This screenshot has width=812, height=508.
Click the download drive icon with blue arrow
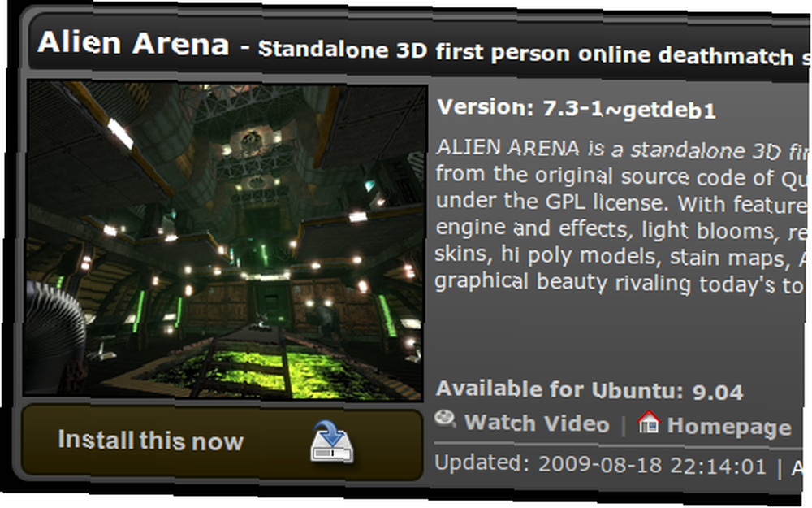coord(332,442)
